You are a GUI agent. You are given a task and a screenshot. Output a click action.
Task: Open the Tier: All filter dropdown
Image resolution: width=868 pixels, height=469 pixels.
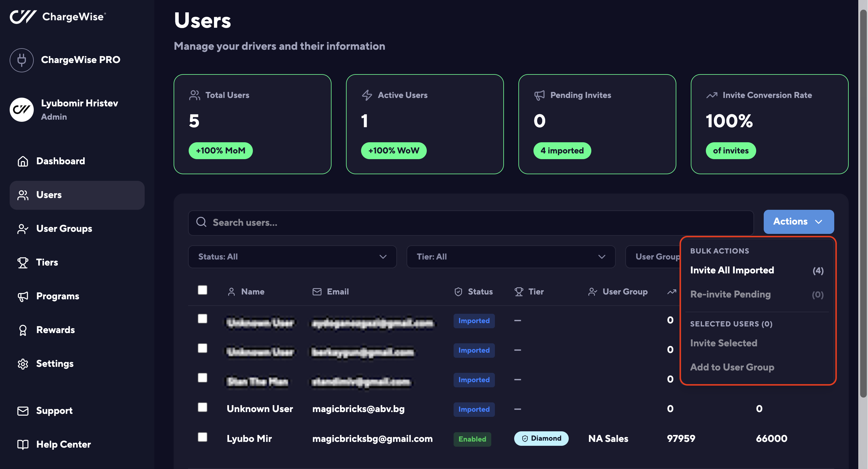click(x=511, y=257)
